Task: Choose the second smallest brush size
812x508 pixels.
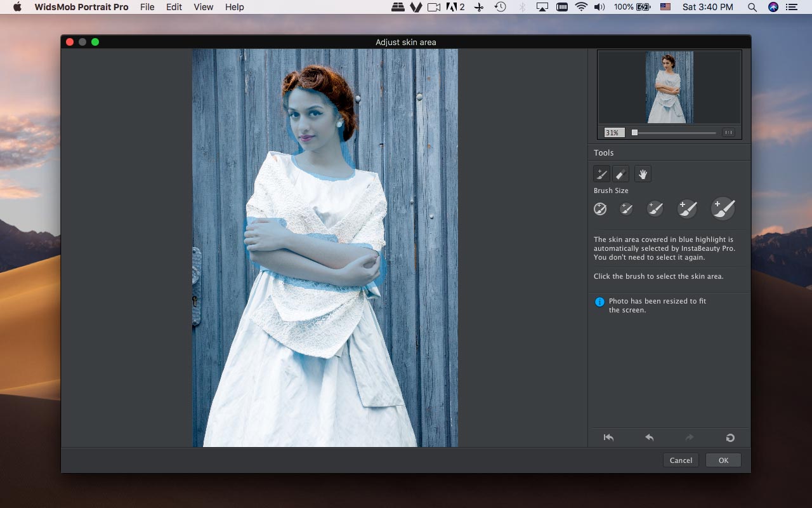Action: pos(626,208)
